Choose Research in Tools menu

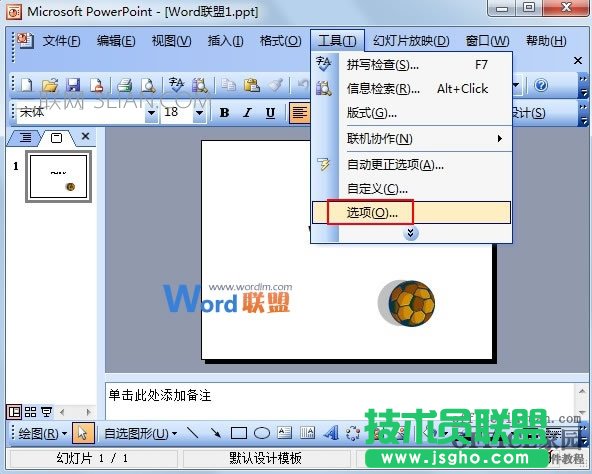(x=411, y=89)
